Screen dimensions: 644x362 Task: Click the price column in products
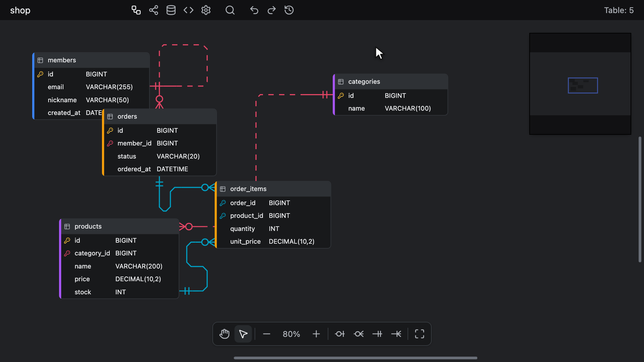[x=82, y=279]
